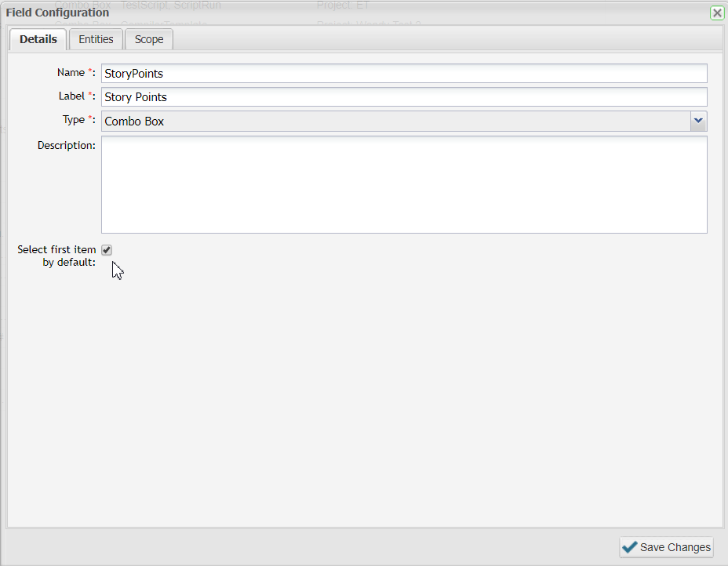Click into the Name field containing StoryPoints
Viewport: 728px width, 566px height.
(x=403, y=74)
